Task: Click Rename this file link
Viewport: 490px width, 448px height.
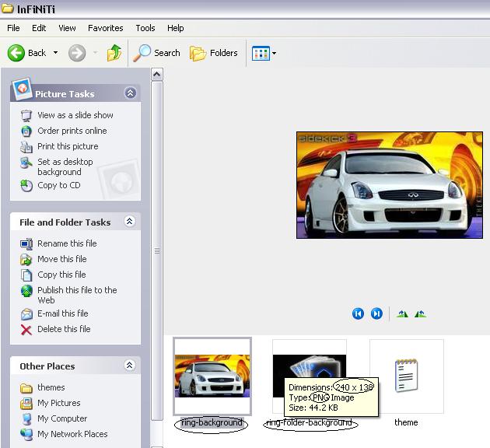Action: point(67,243)
